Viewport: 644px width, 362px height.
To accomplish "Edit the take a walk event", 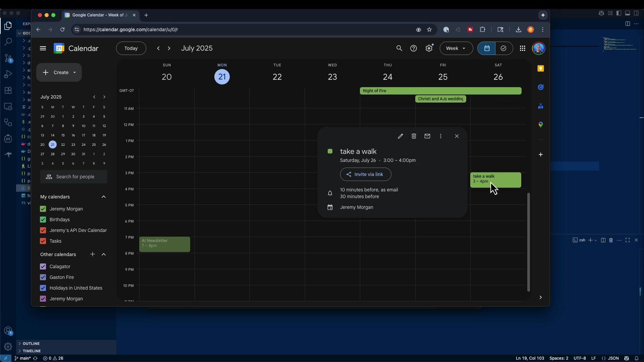I will coord(400,136).
